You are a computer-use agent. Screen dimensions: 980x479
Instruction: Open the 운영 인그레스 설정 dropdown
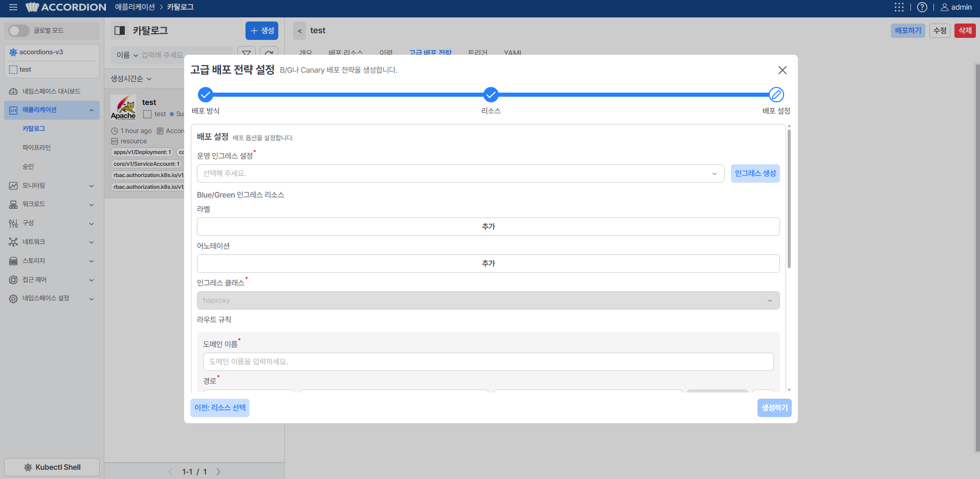(460, 173)
